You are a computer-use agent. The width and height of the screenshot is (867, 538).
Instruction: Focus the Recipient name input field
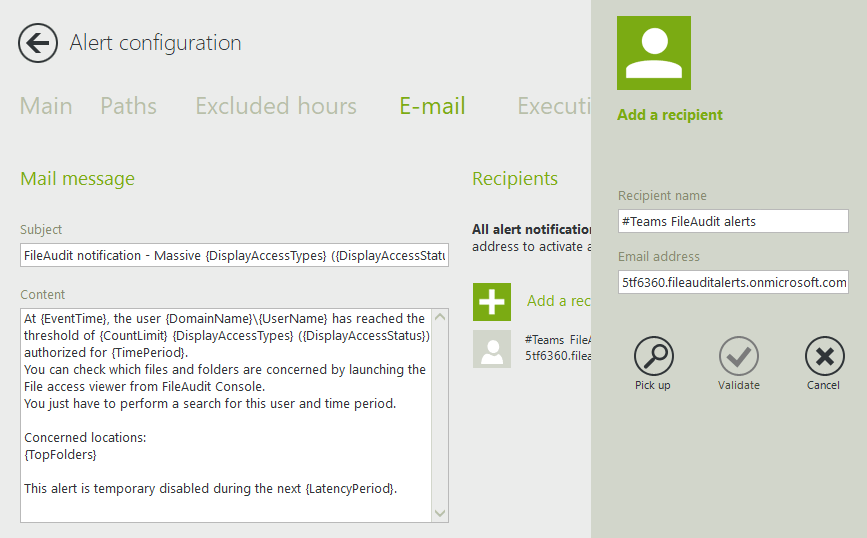732,221
